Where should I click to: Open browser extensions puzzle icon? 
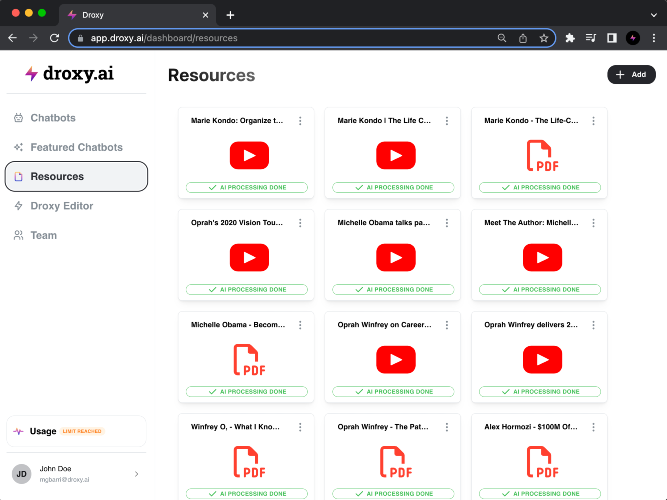pyautogui.click(x=570, y=38)
